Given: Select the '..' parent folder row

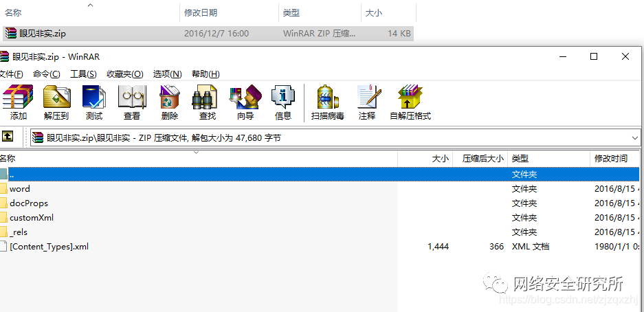Looking at the screenshot, I should 320,174.
